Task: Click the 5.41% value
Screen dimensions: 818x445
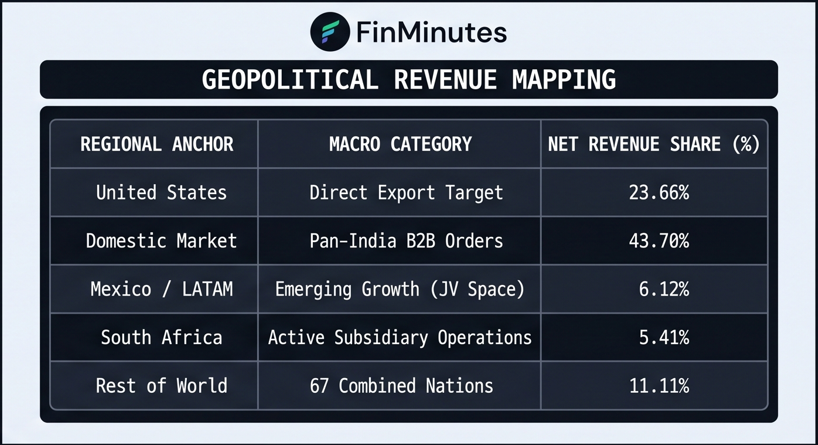Action: coord(664,338)
